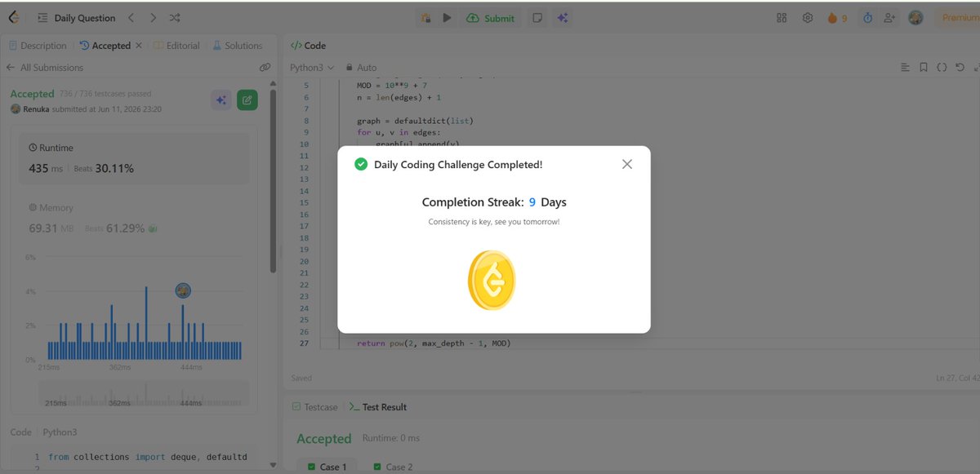This screenshot has width=980, height=474.
Task: Analyze the submission with the sparkle button
Action: 220,100
